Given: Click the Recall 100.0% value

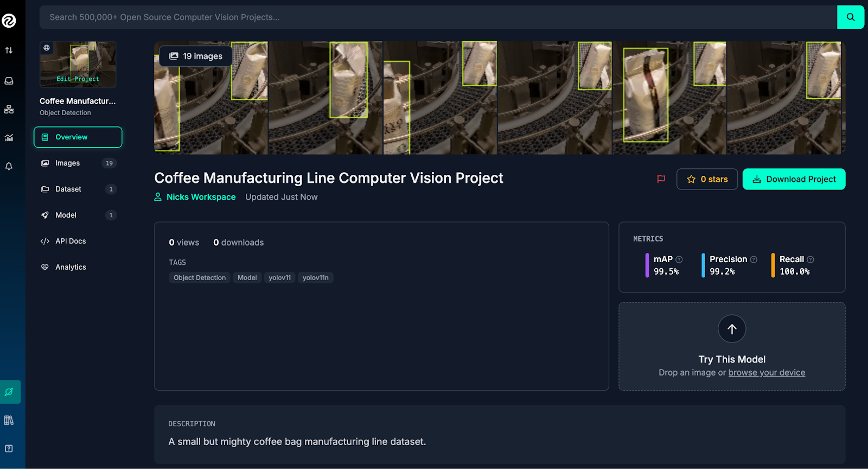Looking at the screenshot, I should (x=794, y=271).
